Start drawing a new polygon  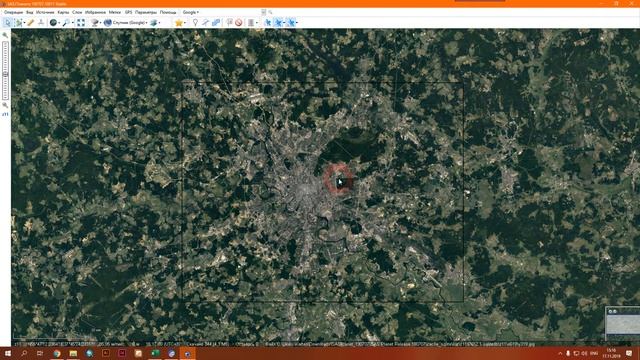216,22
